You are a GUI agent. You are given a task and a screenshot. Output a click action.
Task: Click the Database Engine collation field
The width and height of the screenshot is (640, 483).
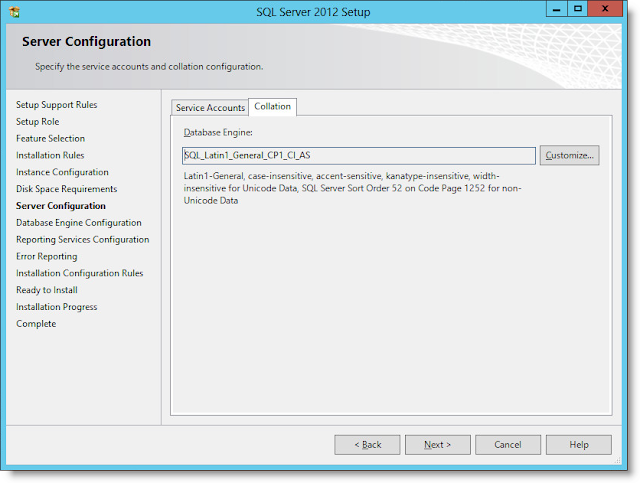[359, 156]
